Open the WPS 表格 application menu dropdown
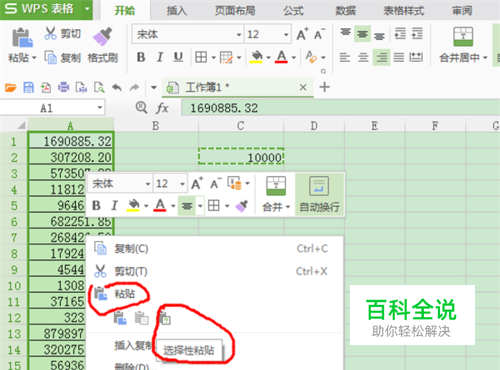Screen dimensions: 500x370 (x=87, y=9)
